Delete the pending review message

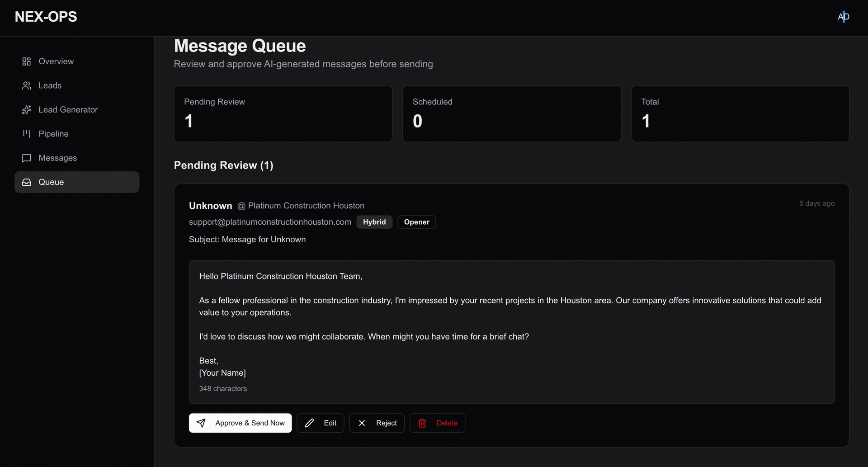click(437, 423)
